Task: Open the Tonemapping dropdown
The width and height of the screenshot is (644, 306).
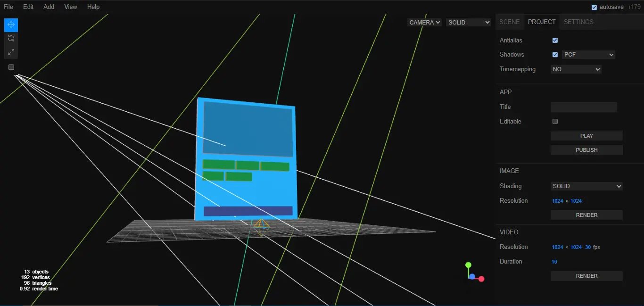Action: (x=576, y=69)
